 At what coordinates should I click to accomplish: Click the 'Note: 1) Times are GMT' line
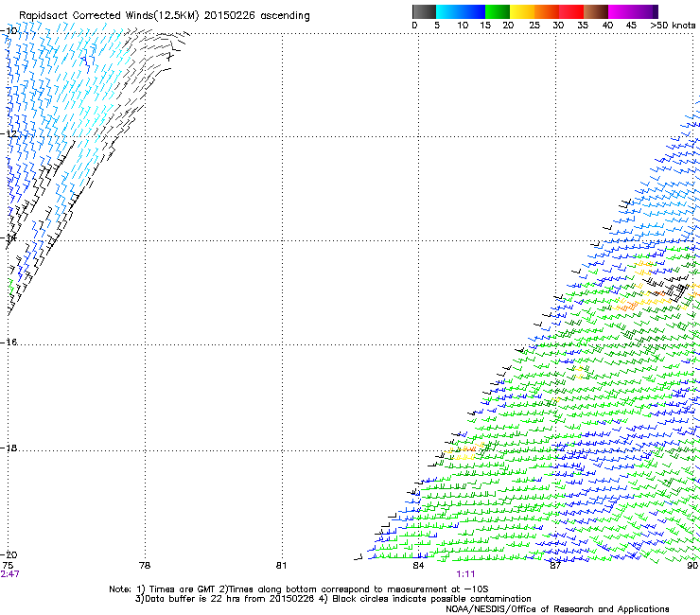[x=299, y=589]
